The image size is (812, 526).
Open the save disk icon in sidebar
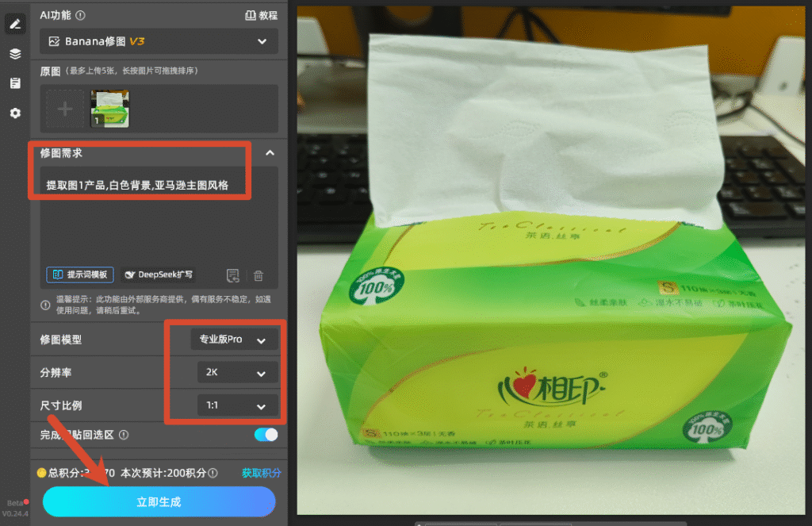pyautogui.click(x=15, y=83)
